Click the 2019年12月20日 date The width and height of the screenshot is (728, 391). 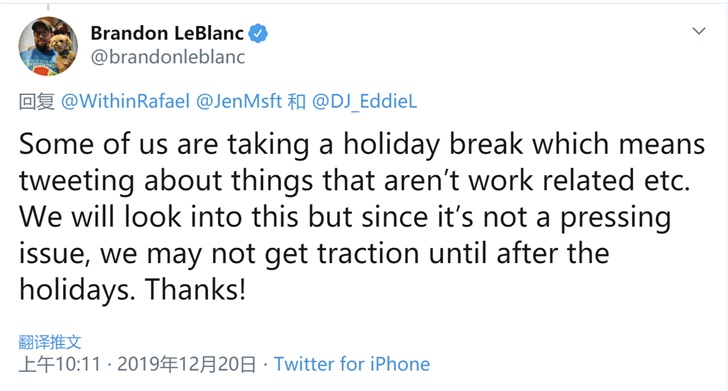pos(186,364)
